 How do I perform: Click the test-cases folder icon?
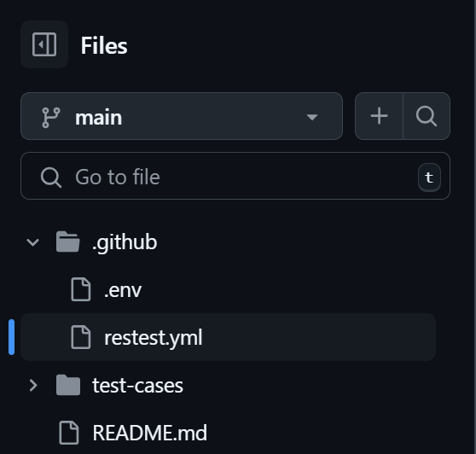pos(68,385)
